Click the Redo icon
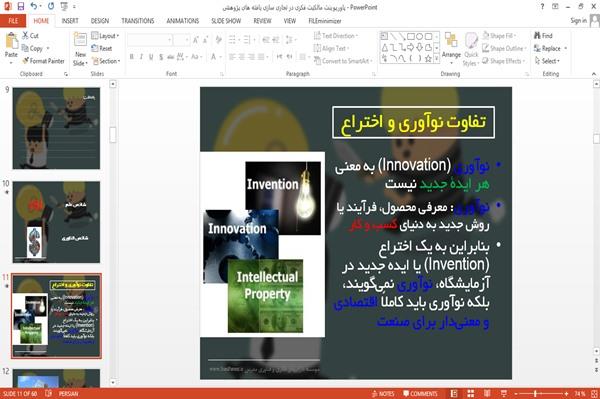 click(51, 7)
